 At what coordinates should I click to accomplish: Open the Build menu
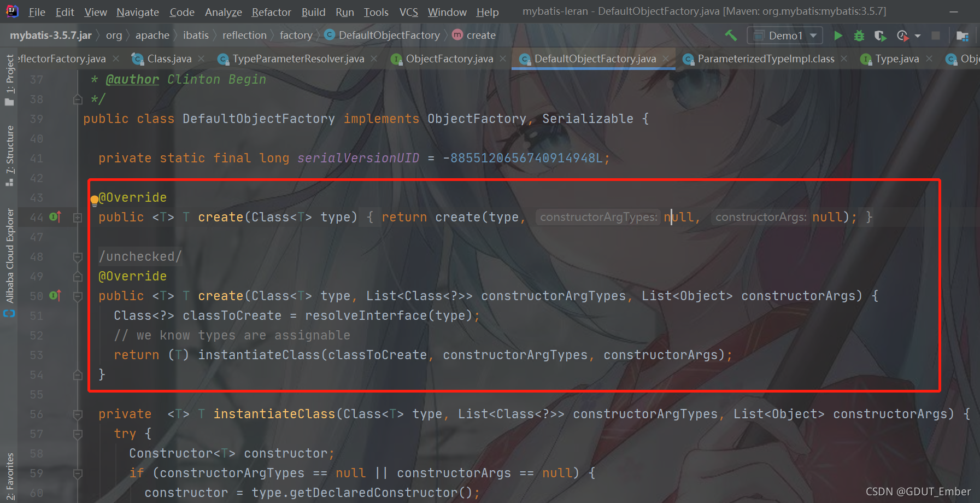[x=313, y=12]
